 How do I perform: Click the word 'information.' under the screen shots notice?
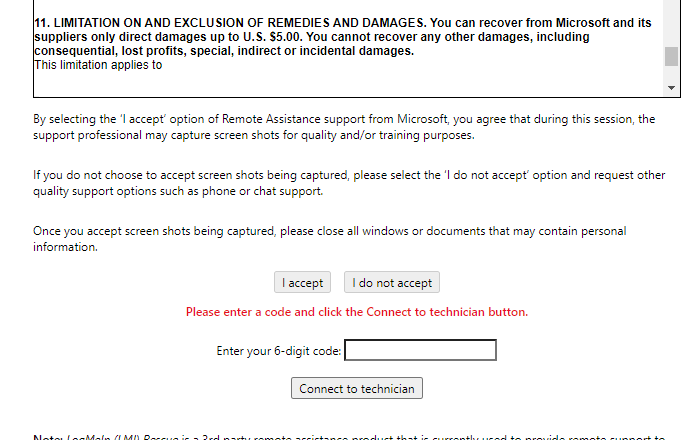point(65,247)
